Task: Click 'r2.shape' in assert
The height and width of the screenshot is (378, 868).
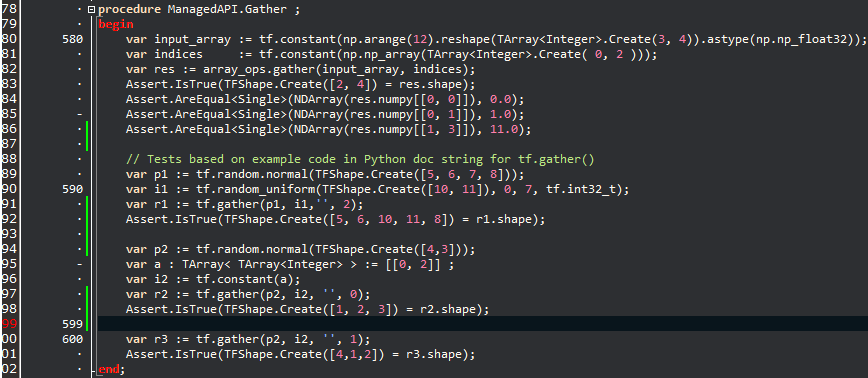Action: coord(447,309)
